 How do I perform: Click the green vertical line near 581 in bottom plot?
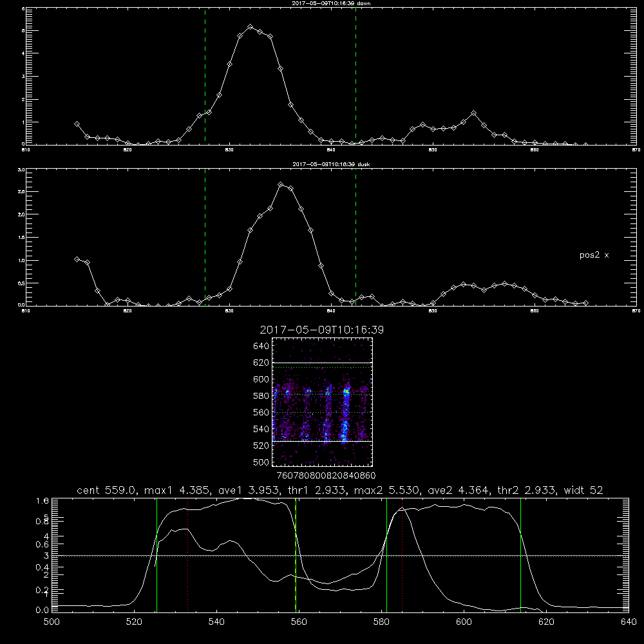coord(386,555)
